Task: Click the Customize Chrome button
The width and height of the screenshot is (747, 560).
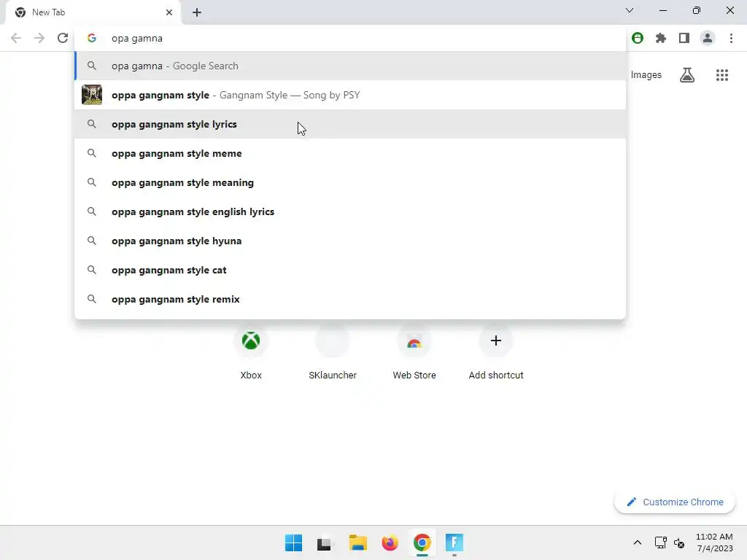Action: (675, 502)
